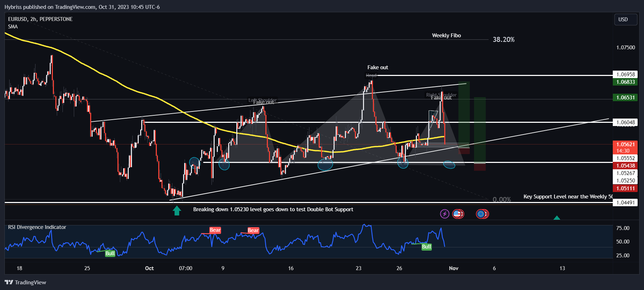The width and height of the screenshot is (644, 290).
Task: Click the Key Support Level annotation text
Action: click(x=568, y=197)
